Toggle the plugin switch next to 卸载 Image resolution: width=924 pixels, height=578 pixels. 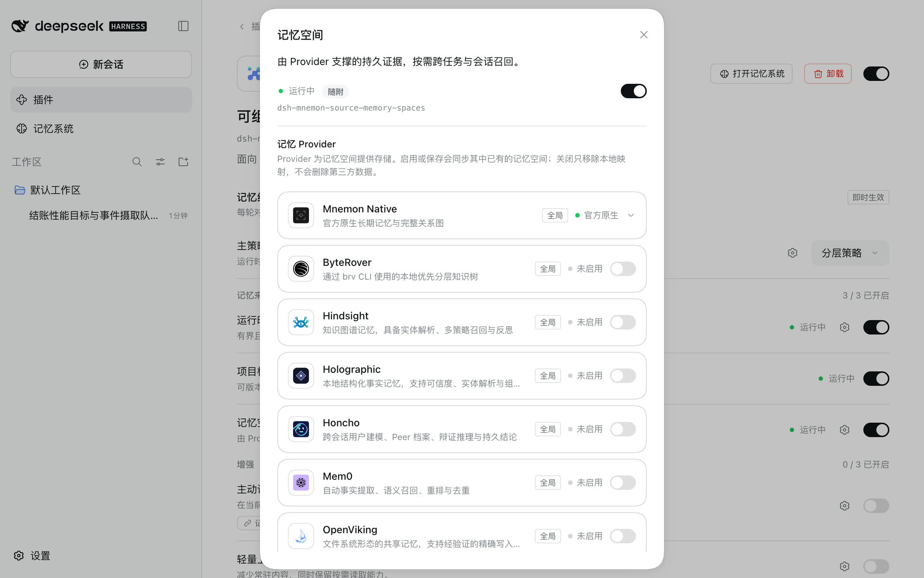(876, 74)
